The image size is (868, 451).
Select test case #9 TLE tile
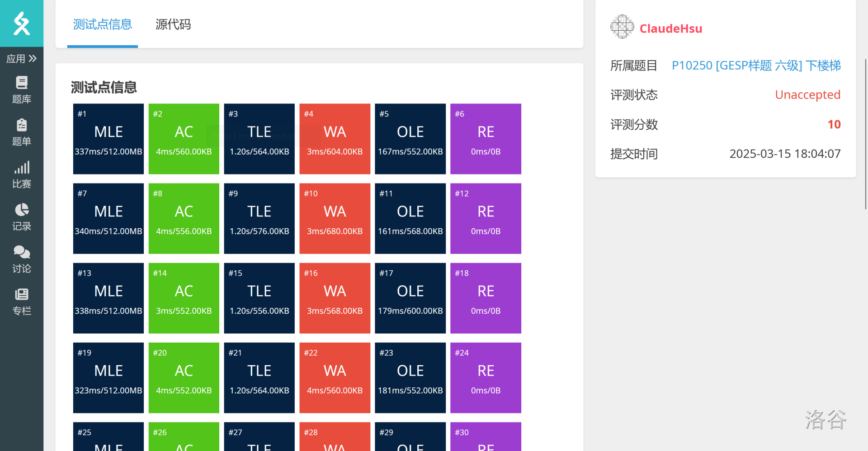pos(259,219)
